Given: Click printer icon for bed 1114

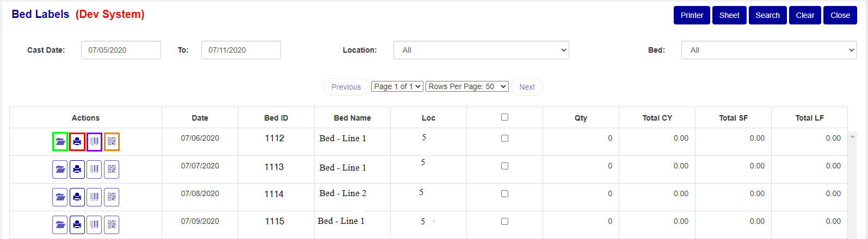Looking at the screenshot, I should point(77,197).
